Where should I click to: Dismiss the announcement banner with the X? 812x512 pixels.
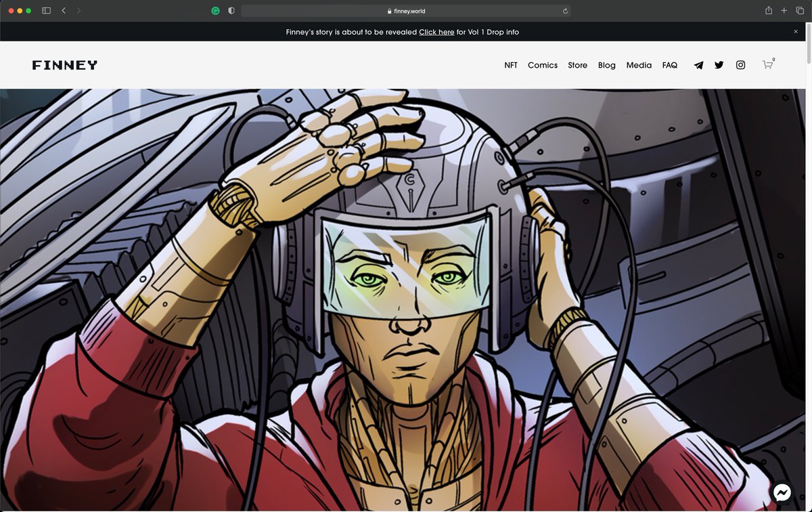pyautogui.click(x=796, y=32)
